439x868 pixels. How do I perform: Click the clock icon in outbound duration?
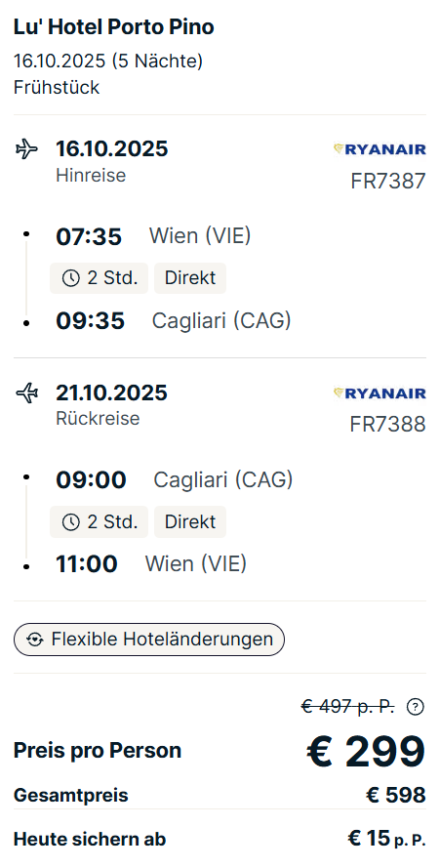pyautogui.click(x=71, y=278)
